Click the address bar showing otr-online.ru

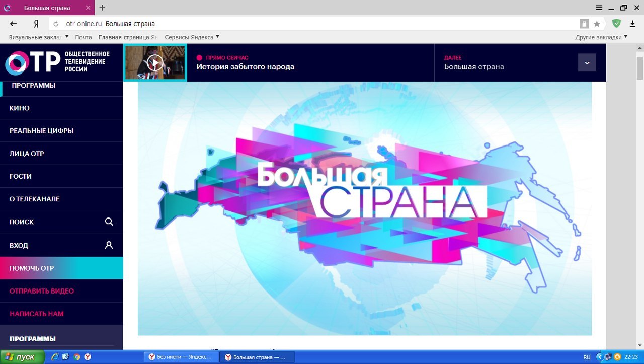[312, 24]
